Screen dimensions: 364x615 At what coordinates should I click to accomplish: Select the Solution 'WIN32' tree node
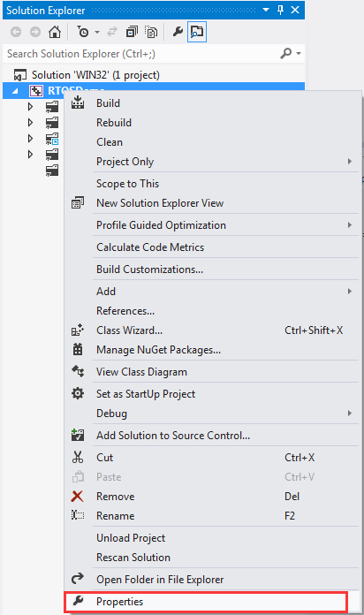pos(95,75)
